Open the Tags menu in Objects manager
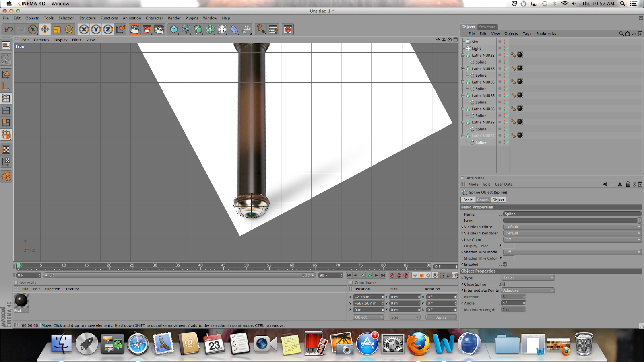 pos(527,34)
